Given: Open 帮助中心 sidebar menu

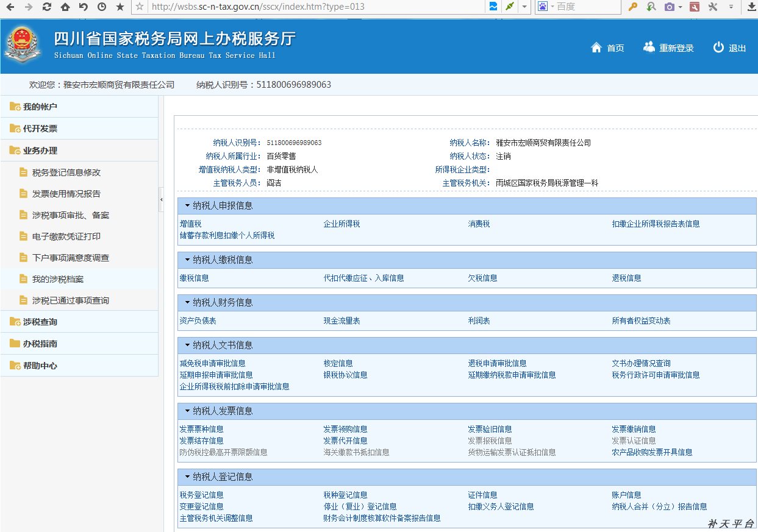Looking at the screenshot, I should [x=79, y=366].
